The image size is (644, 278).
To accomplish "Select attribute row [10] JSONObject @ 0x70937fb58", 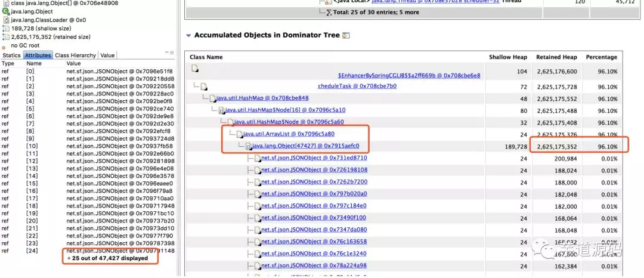I will tap(88, 146).
